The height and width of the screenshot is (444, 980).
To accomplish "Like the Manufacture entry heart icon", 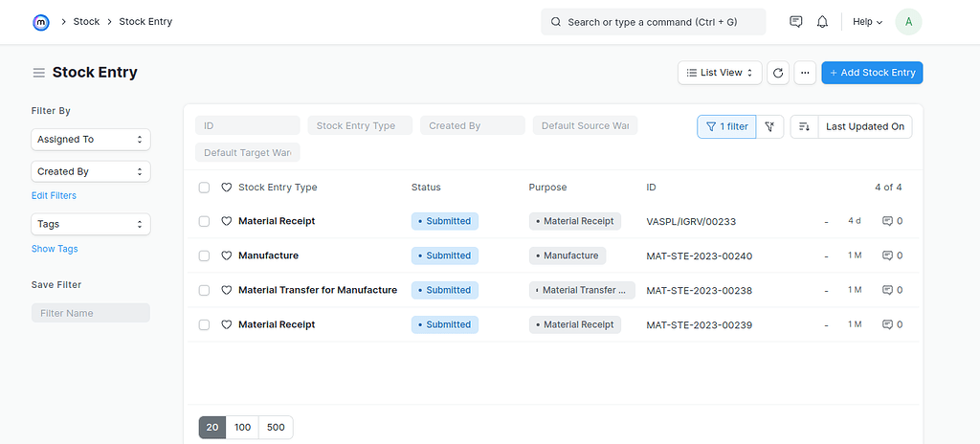I will [227, 255].
